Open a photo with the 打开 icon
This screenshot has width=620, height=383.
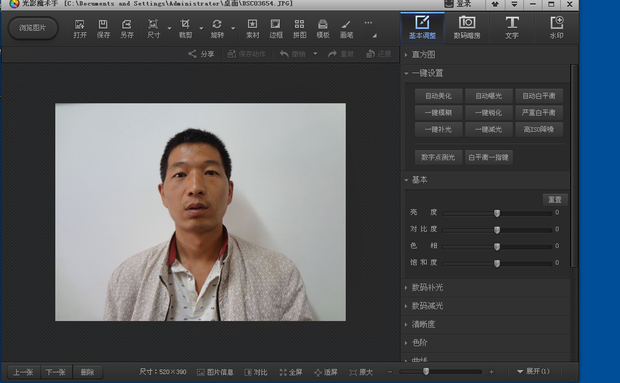pyautogui.click(x=79, y=28)
